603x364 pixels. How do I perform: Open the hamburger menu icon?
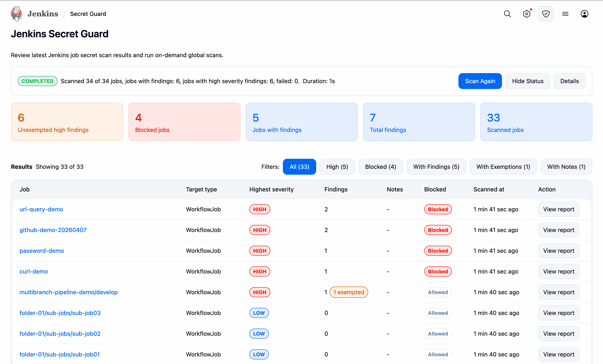tap(565, 14)
